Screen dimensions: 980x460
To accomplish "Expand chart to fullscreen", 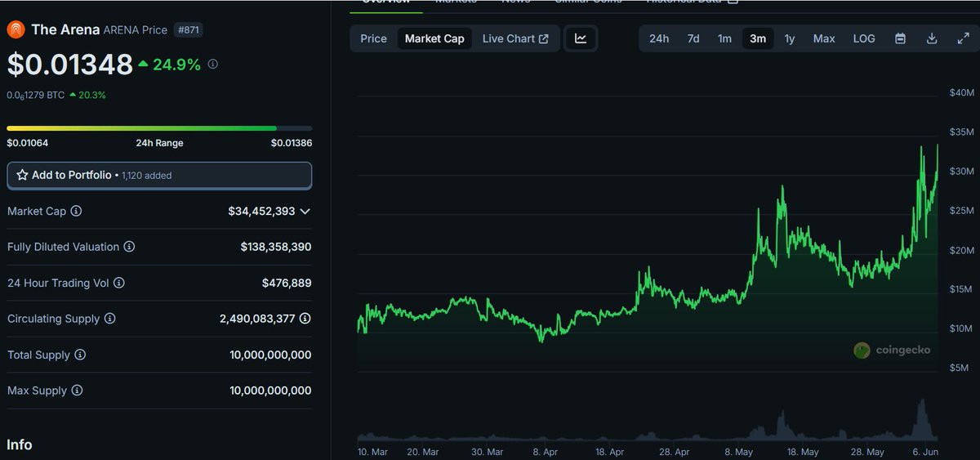I will coord(963,38).
